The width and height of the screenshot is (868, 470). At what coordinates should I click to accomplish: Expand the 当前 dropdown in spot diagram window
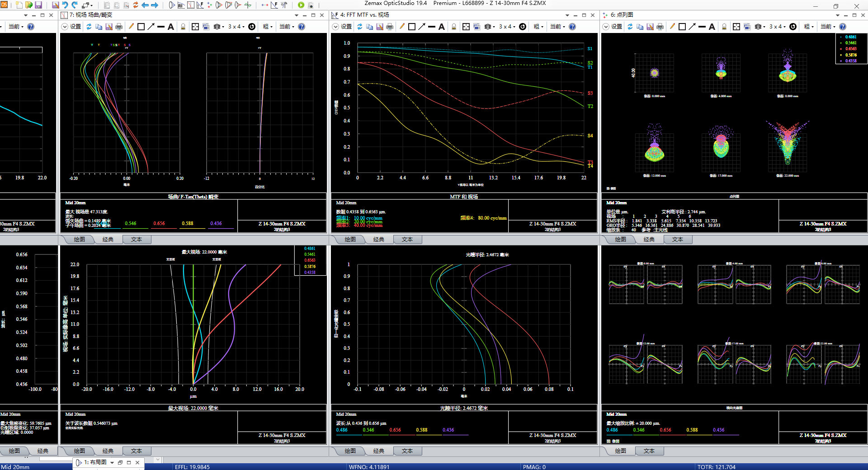click(829, 27)
